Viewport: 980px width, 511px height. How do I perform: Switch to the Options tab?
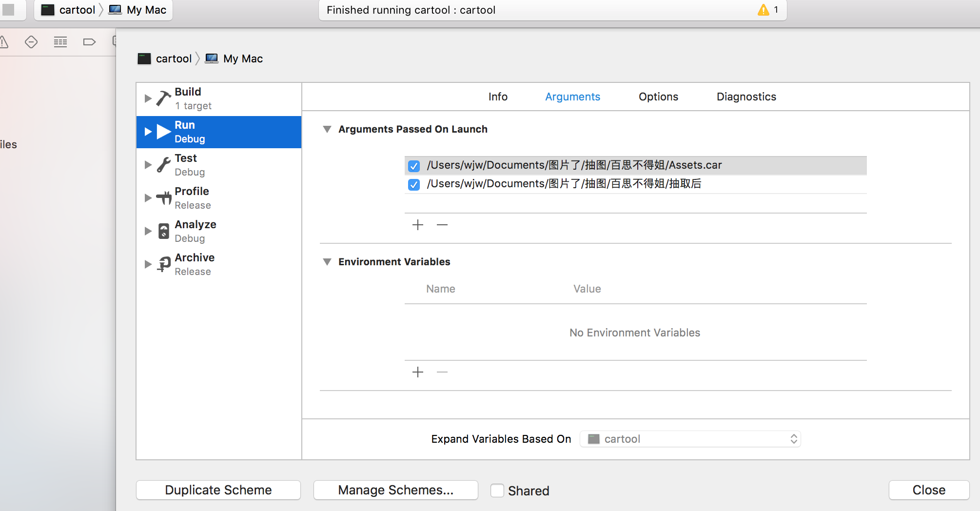click(658, 97)
